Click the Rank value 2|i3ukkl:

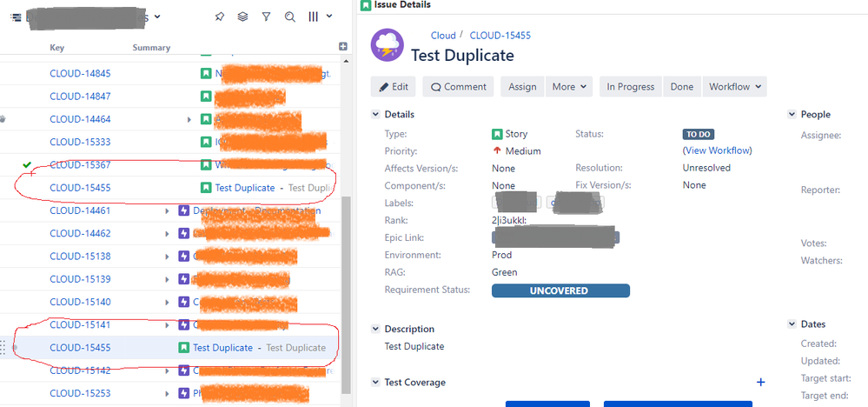click(x=509, y=221)
